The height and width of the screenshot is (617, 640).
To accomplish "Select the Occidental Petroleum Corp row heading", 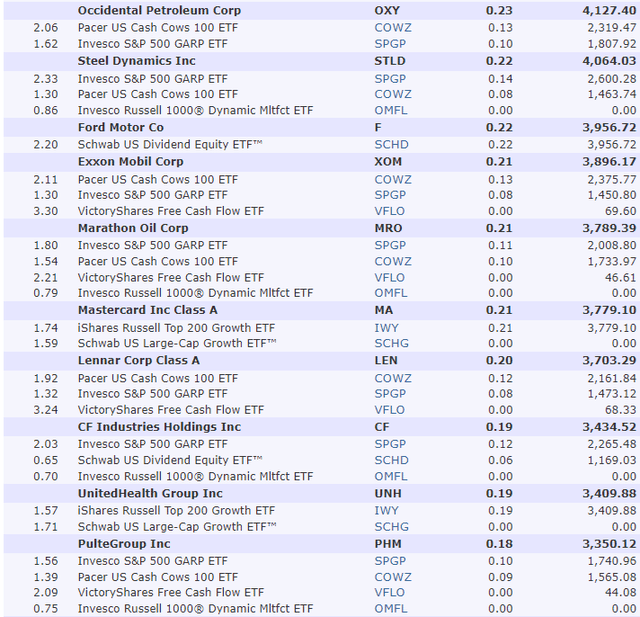I will tap(159, 11).
